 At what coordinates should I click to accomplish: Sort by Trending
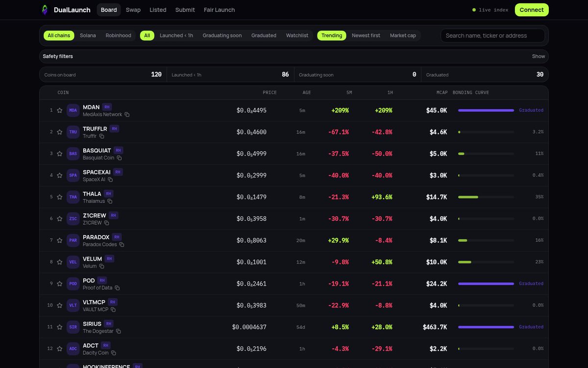(x=332, y=35)
